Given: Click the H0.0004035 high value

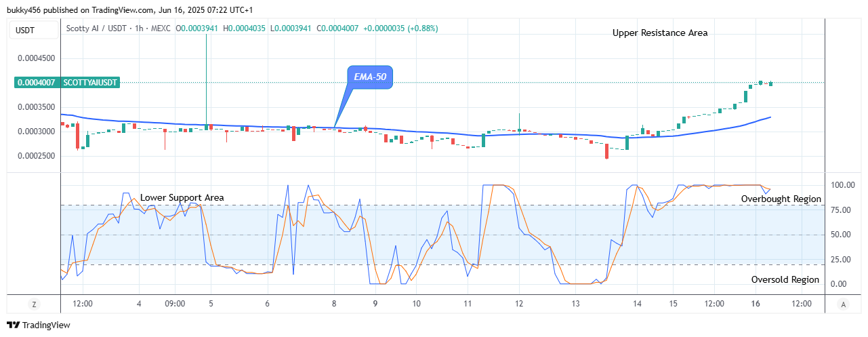Looking at the screenshot, I should pos(245,28).
